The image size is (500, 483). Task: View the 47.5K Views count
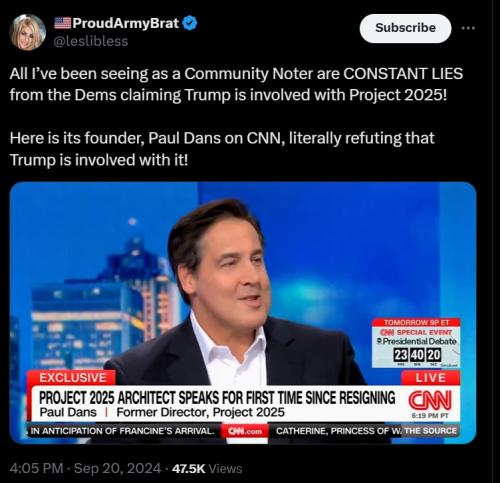pyautogui.click(x=207, y=468)
